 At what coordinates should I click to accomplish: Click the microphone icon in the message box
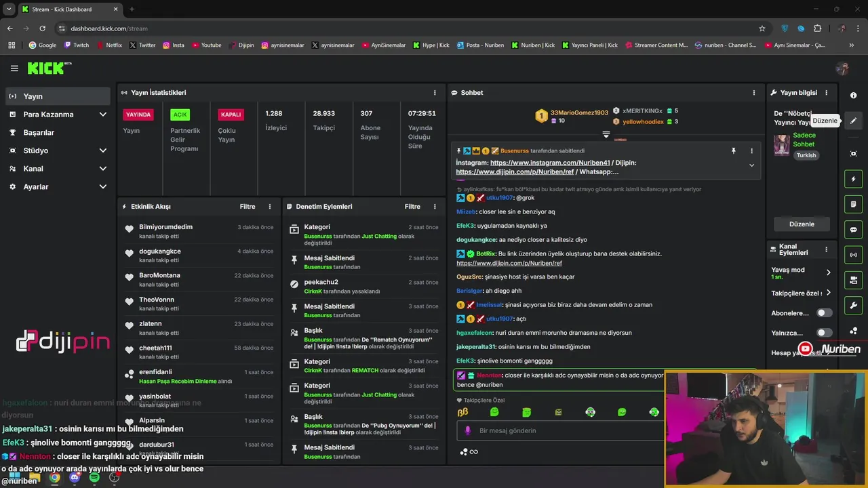coord(467,430)
